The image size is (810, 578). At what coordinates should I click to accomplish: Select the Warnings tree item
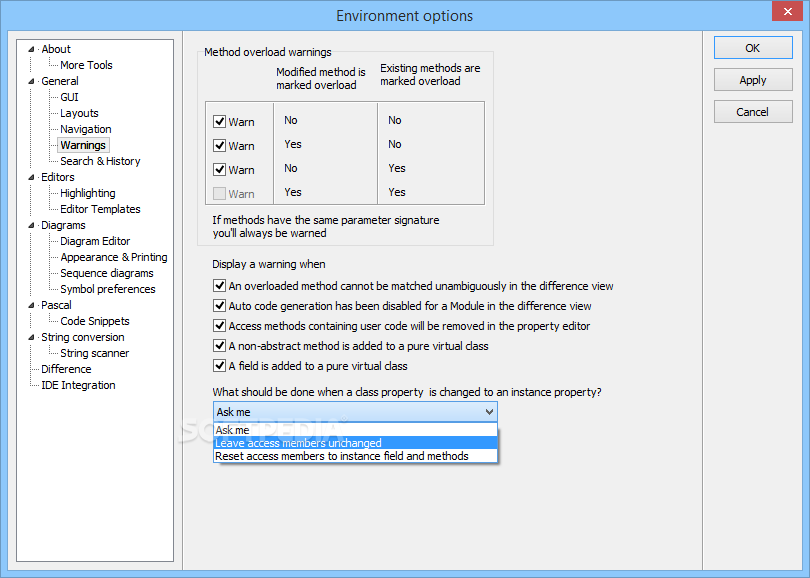tap(83, 145)
